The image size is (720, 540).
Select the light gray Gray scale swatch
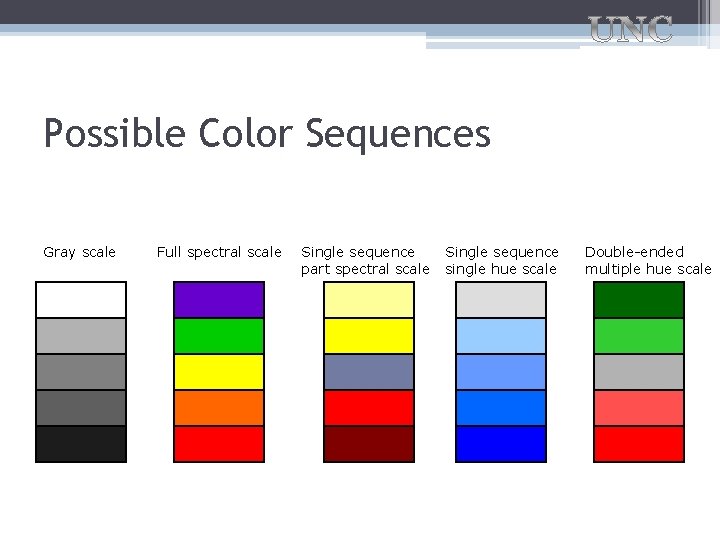tap(81, 336)
